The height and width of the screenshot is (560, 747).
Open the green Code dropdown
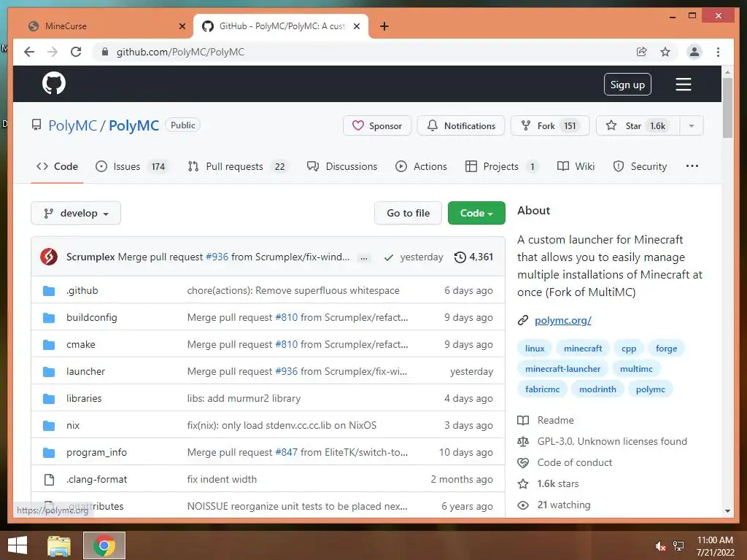[x=476, y=214]
